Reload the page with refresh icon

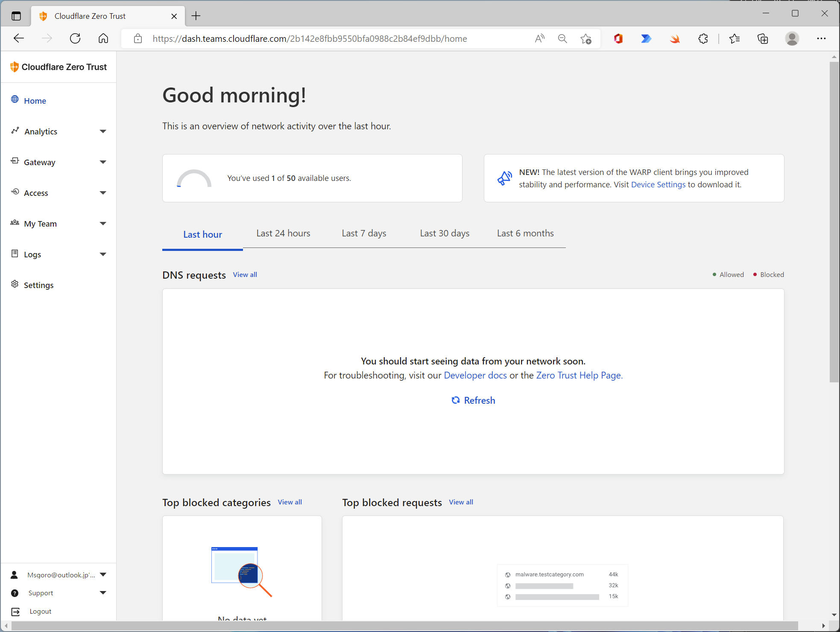(75, 38)
